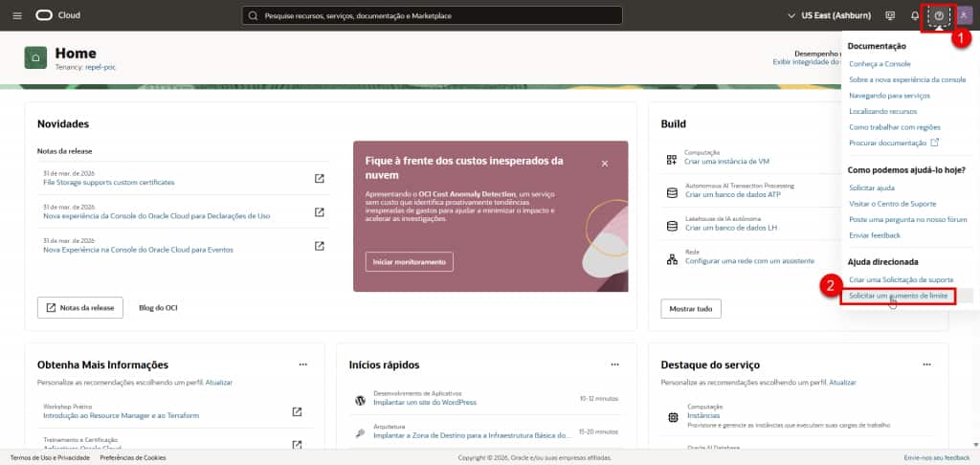Select Solicitar ajuda menu item
Screen dimensions: 980x465
tap(871, 188)
